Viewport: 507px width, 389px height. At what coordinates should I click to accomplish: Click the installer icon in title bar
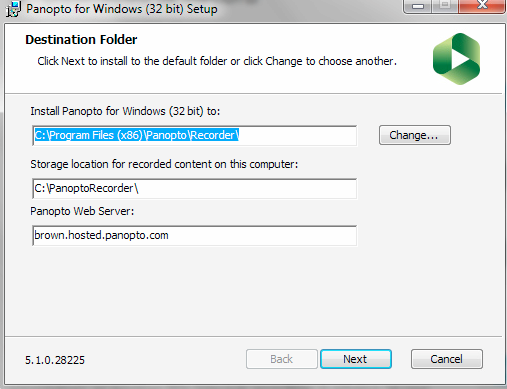(13, 9)
